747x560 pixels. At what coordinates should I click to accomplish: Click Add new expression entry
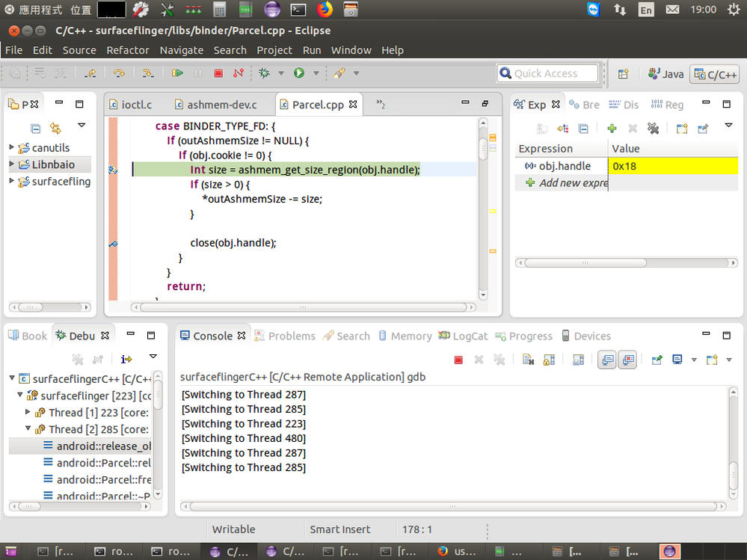tap(567, 183)
